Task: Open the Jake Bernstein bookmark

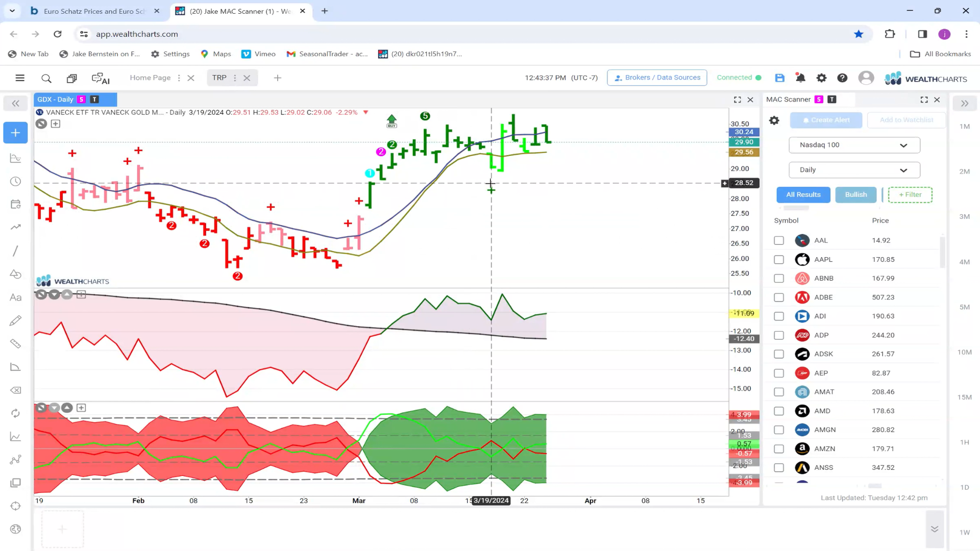Action: [100, 54]
